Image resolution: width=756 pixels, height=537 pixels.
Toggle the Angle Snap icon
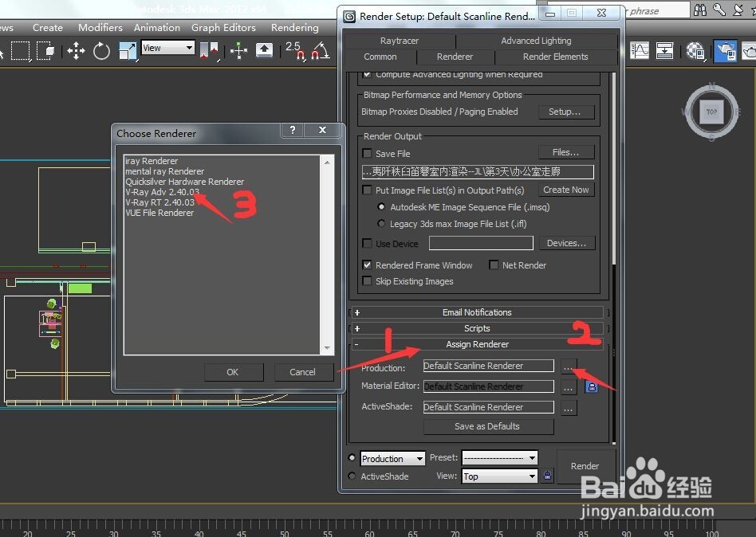point(321,50)
